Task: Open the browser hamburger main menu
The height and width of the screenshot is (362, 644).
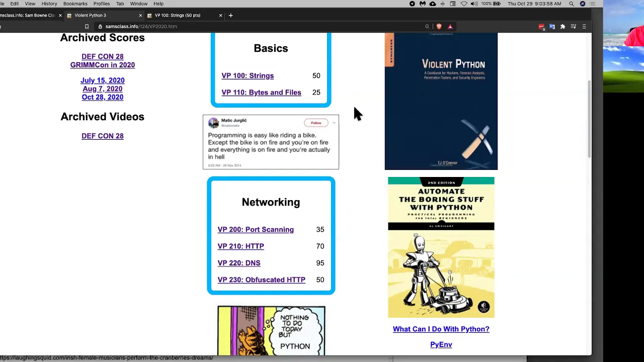Action: click(x=584, y=27)
